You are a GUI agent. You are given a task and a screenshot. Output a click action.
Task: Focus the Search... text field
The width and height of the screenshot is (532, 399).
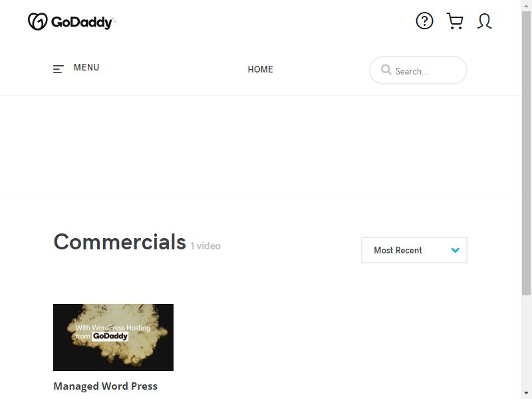pyautogui.click(x=418, y=70)
